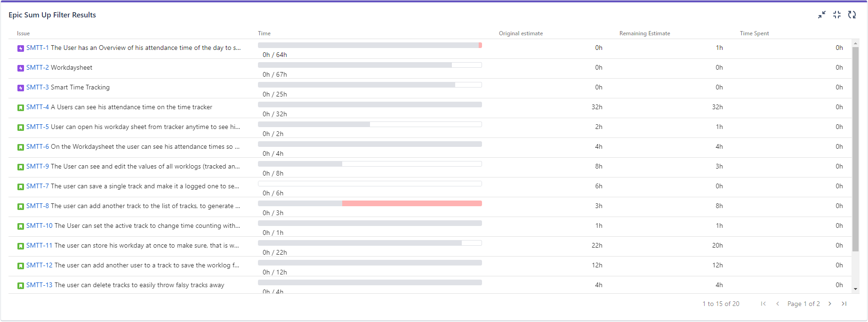Select the green story icon beside SMTT-4
Viewport: 868px width, 322px height.
coord(20,107)
